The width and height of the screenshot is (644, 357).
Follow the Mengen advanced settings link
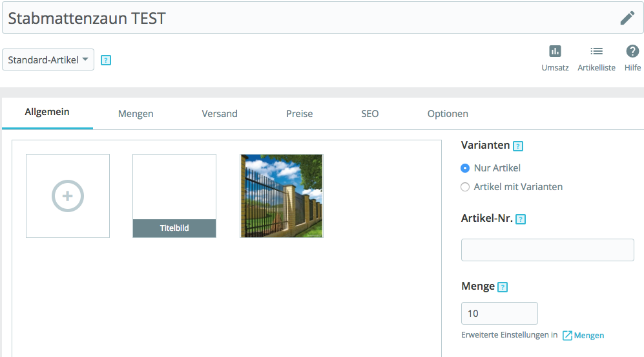coord(588,335)
